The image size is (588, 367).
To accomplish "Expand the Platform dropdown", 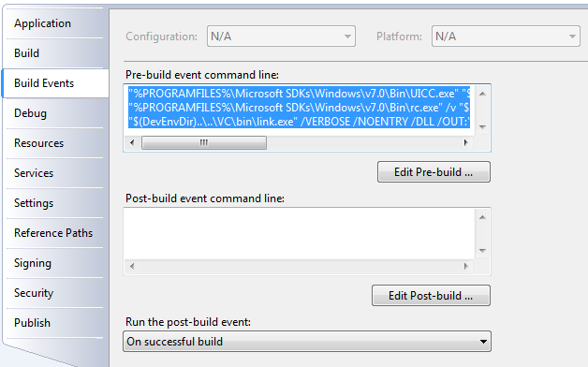I will point(506,37).
